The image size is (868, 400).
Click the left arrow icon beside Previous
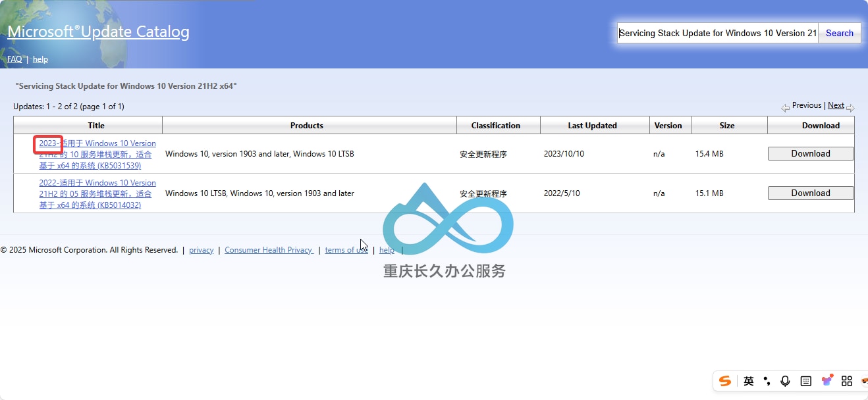(x=785, y=108)
